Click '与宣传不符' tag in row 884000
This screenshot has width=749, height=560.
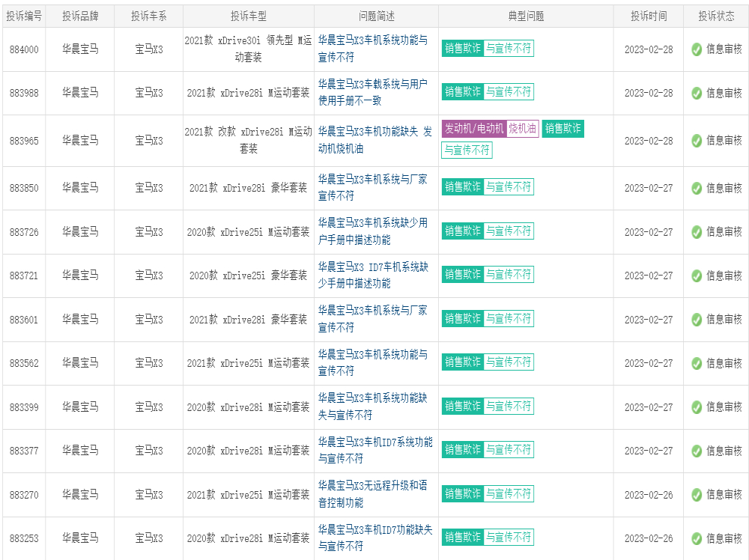coord(509,48)
